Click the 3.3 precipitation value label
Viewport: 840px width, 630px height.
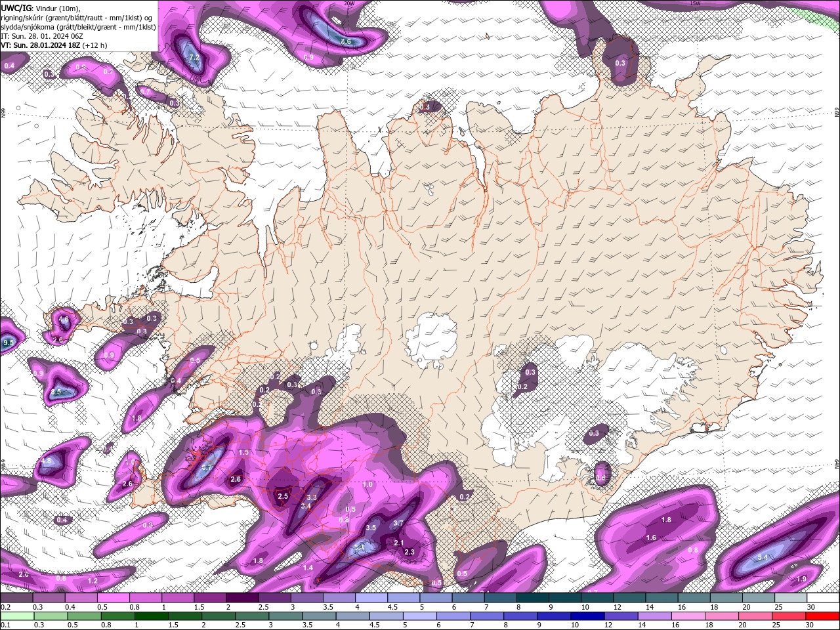pos(312,497)
